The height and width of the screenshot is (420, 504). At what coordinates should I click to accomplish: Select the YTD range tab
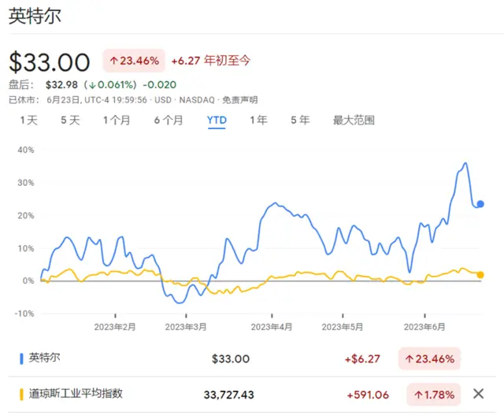(x=217, y=121)
